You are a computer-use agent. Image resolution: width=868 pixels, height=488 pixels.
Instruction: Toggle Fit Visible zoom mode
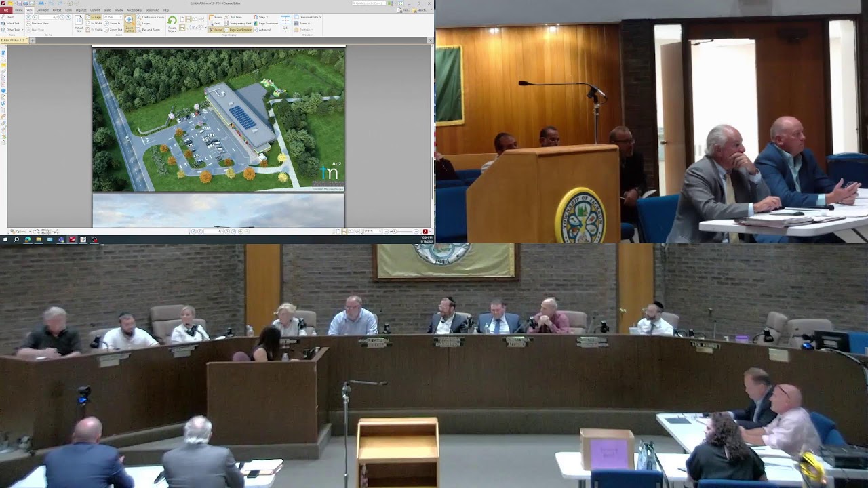pyautogui.click(x=94, y=30)
